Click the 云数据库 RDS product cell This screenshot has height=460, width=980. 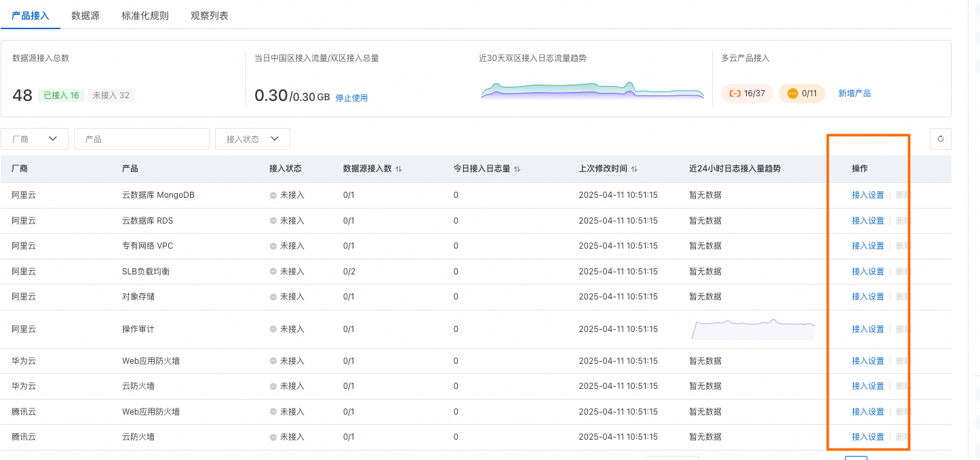point(147,221)
